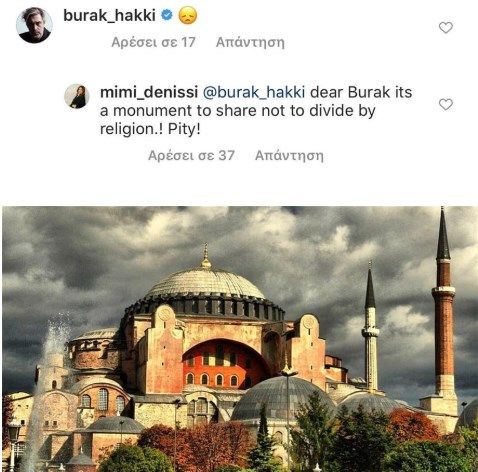
Task: Like mimi_denissi's reply with the heart icon
Action: pyautogui.click(x=446, y=104)
